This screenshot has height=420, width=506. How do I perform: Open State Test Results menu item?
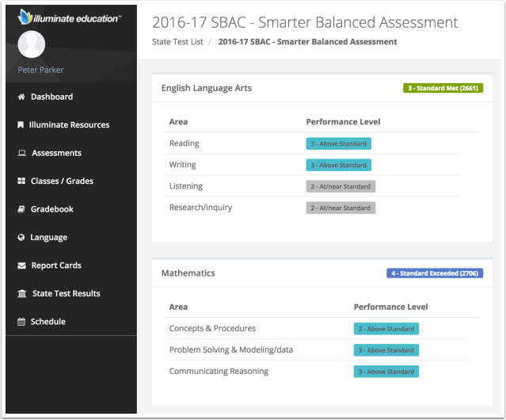coord(67,293)
